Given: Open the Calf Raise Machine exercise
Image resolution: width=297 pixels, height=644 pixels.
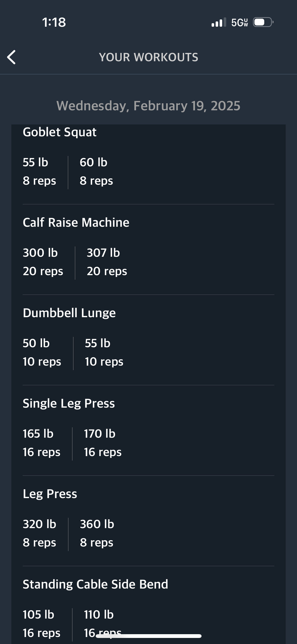Looking at the screenshot, I should (76, 222).
